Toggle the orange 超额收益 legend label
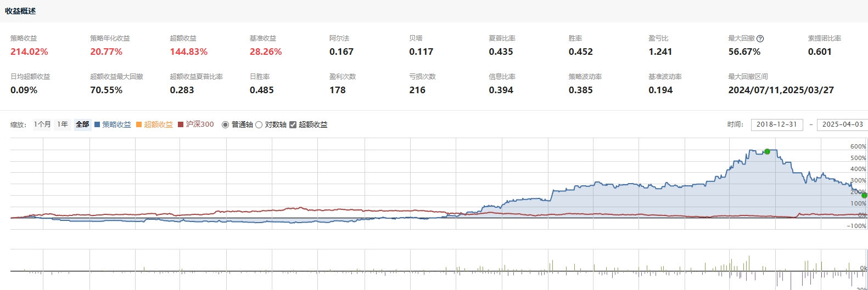This screenshot has width=868, height=290. click(x=158, y=124)
